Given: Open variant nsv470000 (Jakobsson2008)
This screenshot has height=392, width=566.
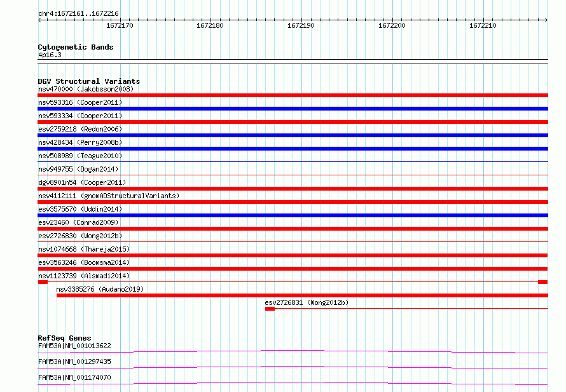Looking at the screenshot, I should point(86,89).
